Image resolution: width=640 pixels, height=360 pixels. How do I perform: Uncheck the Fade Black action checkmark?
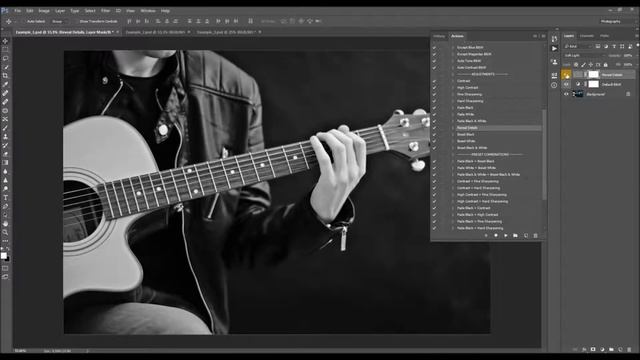pos(434,108)
